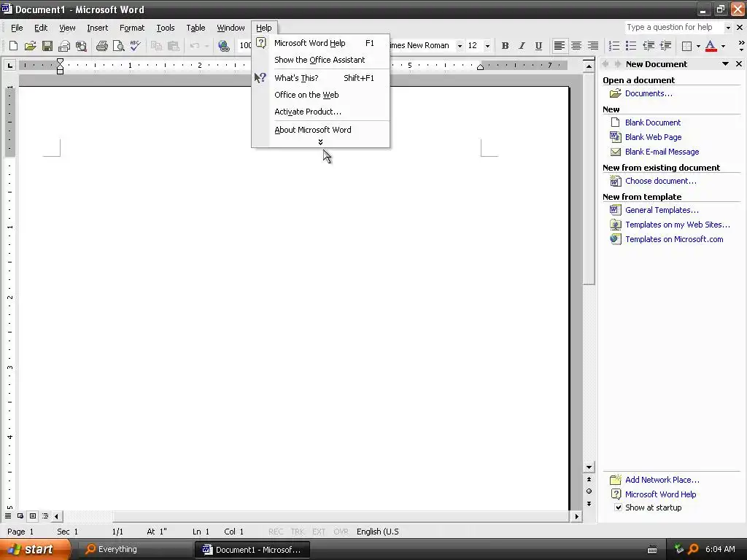Run Spelling and Grammar check icon
This screenshot has width=747, height=560.
pyautogui.click(x=135, y=46)
